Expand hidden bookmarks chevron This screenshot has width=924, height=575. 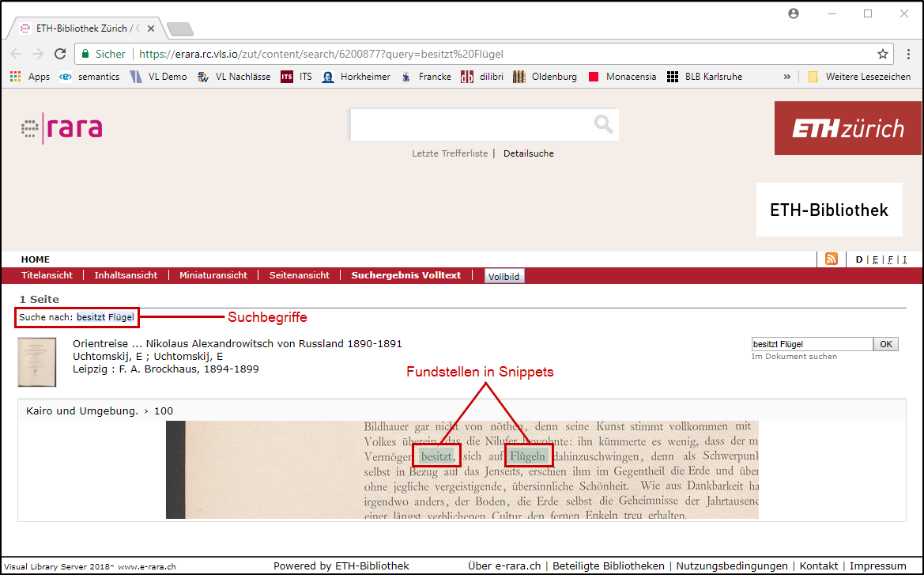(786, 77)
